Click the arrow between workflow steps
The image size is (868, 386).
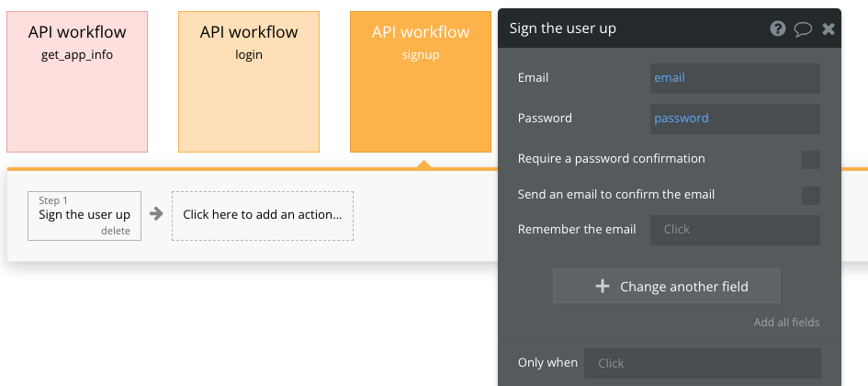click(157, 214)
